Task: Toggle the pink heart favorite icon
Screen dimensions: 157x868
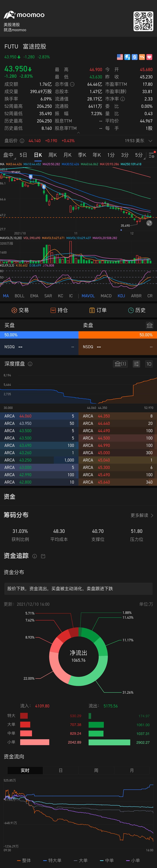Action: pyautogui.click(x=150, y=57)
